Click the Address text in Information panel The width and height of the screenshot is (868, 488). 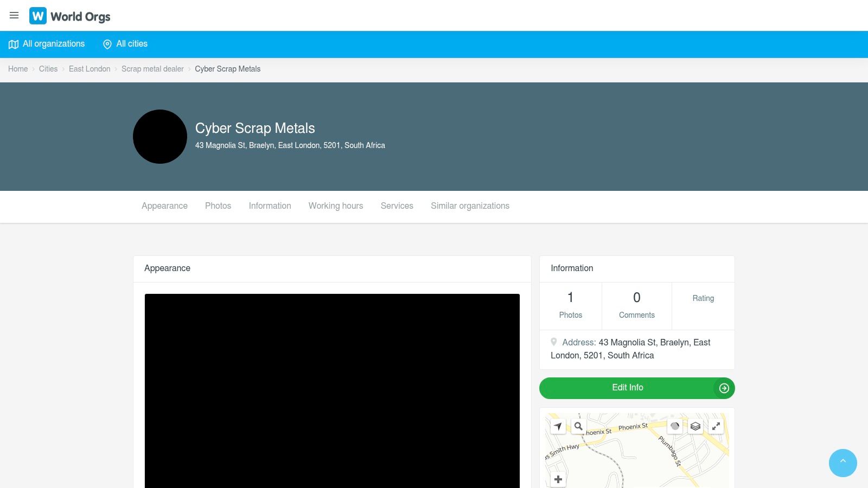point(630,349)
